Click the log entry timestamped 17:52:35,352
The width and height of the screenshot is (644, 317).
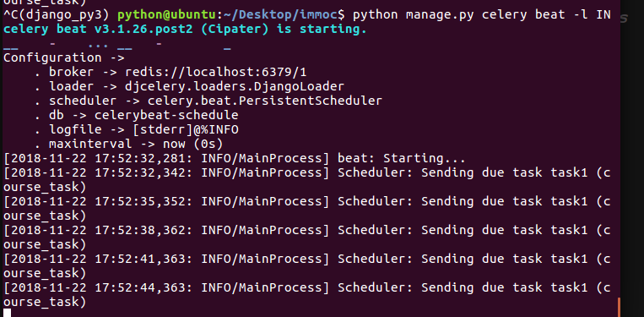(x=306, y=209)
